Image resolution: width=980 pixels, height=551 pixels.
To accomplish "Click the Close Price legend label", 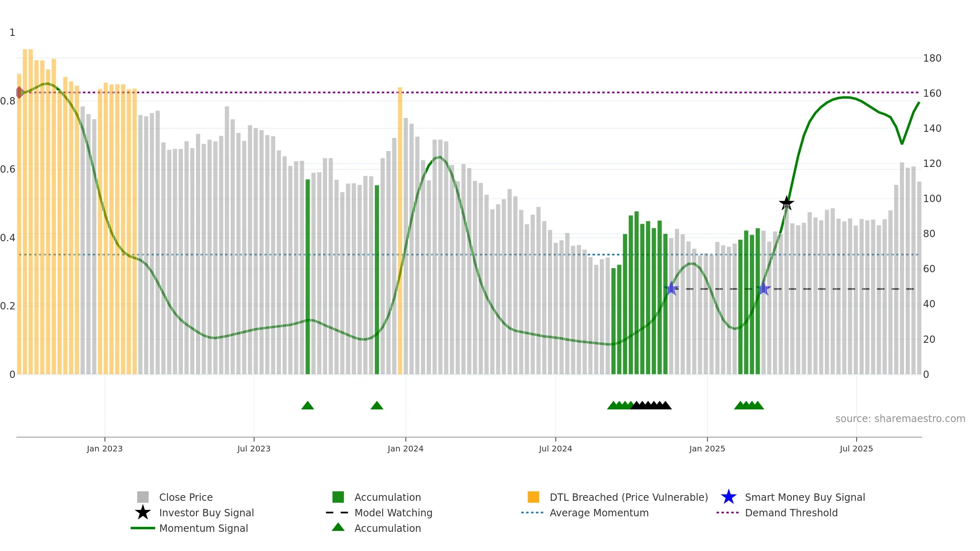I will tap(186, 497).
